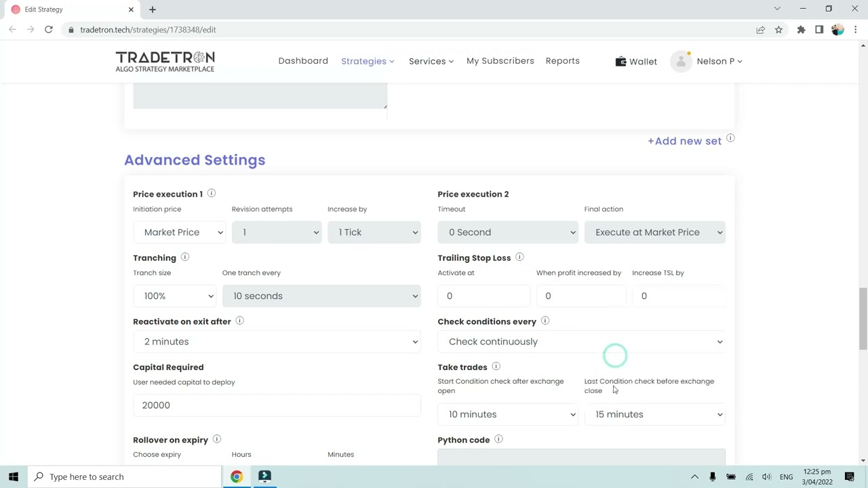Viewport: 868px width, 488px height.
Task: Click into the Python code text area
Action: (581, 457)
